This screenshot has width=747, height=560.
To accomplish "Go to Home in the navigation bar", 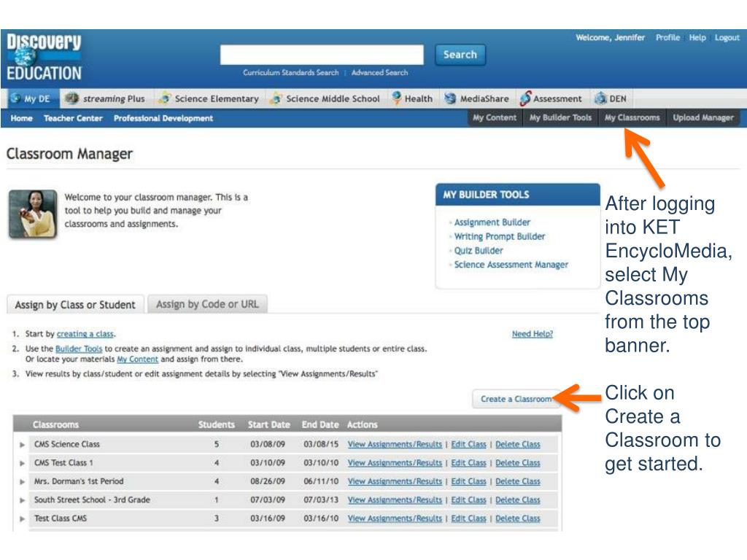I will (x=21, y=118).
